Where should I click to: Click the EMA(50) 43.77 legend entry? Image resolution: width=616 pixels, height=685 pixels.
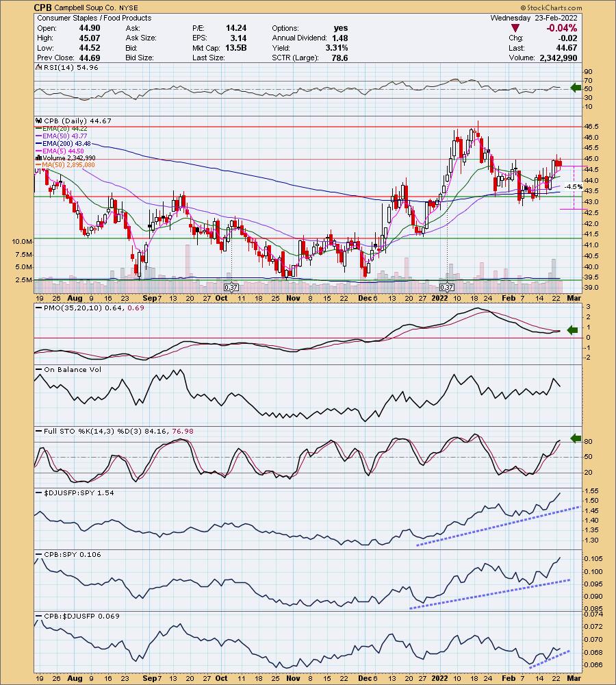[64, 136]
